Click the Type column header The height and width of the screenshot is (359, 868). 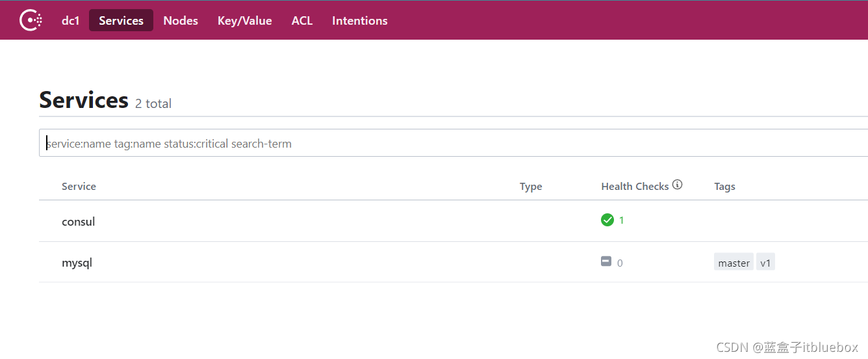(x=531, y=187)
